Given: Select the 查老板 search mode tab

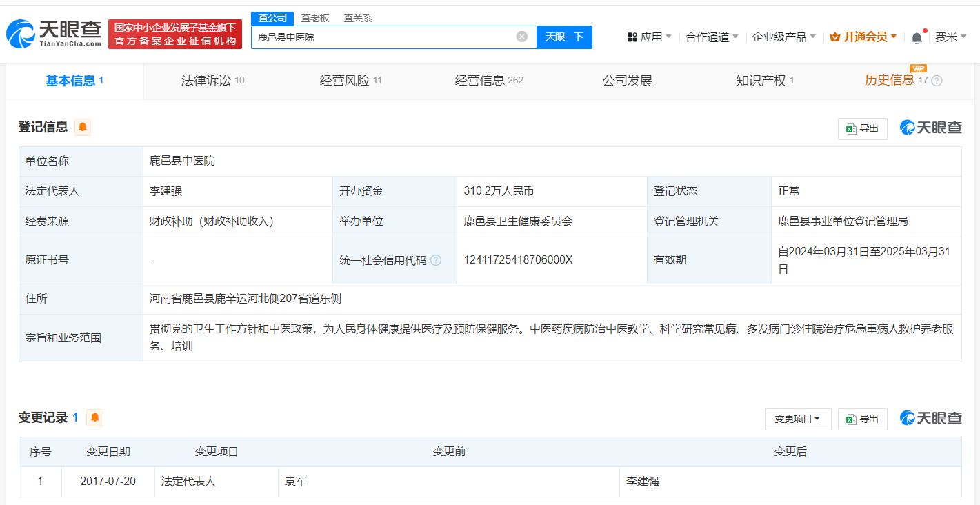Looking at the screenshot, I should click(315, 18).
